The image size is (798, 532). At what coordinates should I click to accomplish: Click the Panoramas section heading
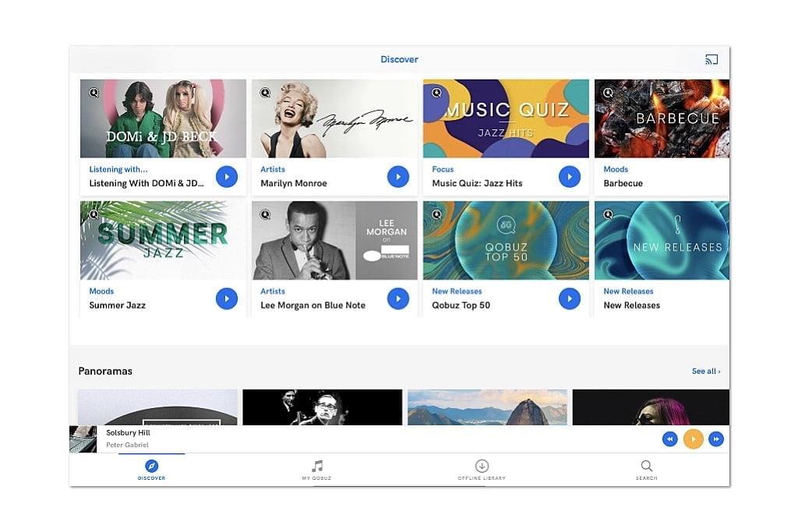click(105, 372)
